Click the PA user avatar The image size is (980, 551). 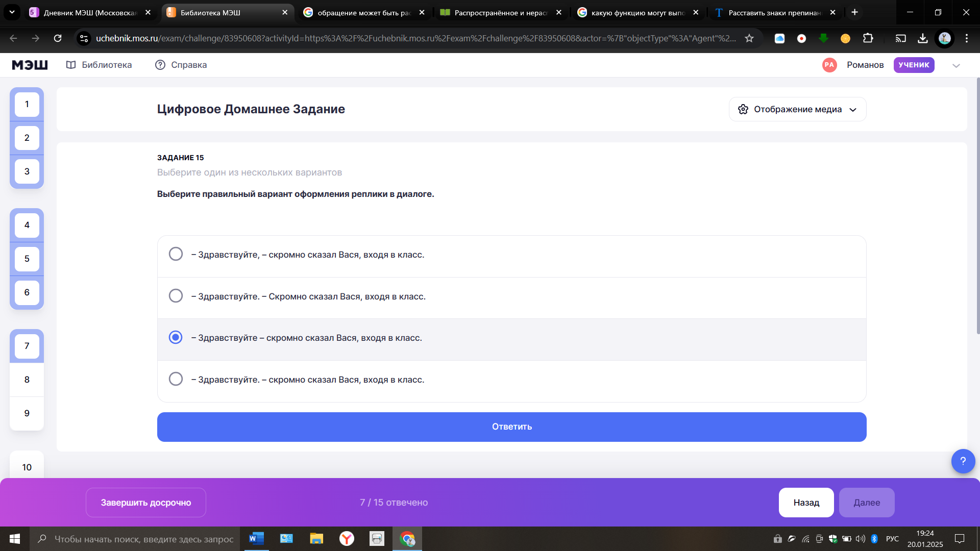click(829, 65)
